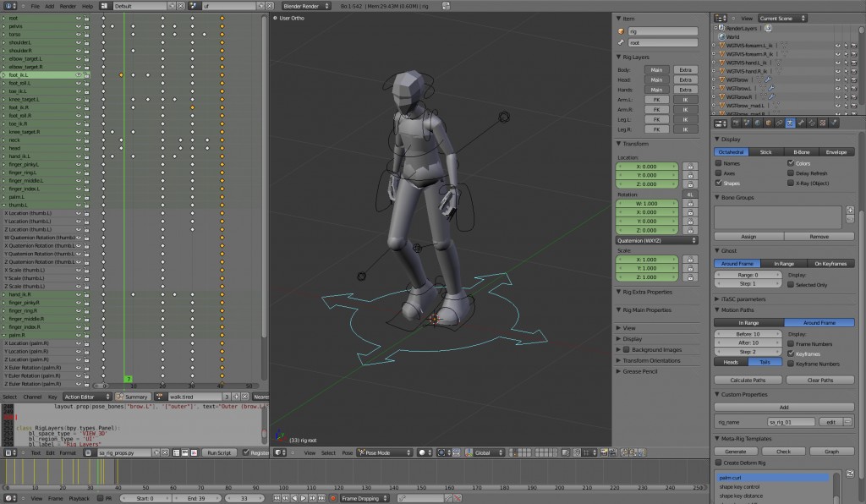Image resolution: width=866 pixels, height=504 pixels.
Task: Click the Calculate Paths button
Action: [748, 380]
